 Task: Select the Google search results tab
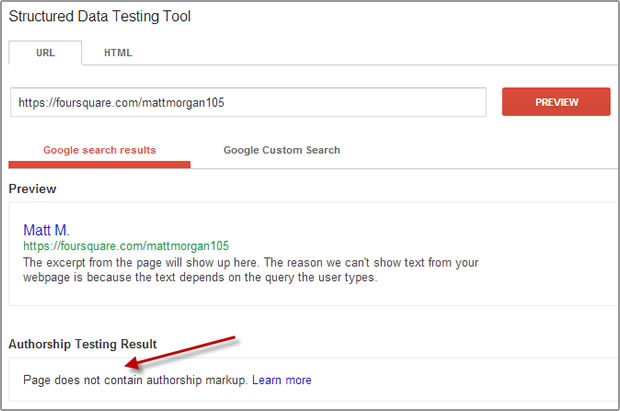pyautogui.click(x=100, y=150)
